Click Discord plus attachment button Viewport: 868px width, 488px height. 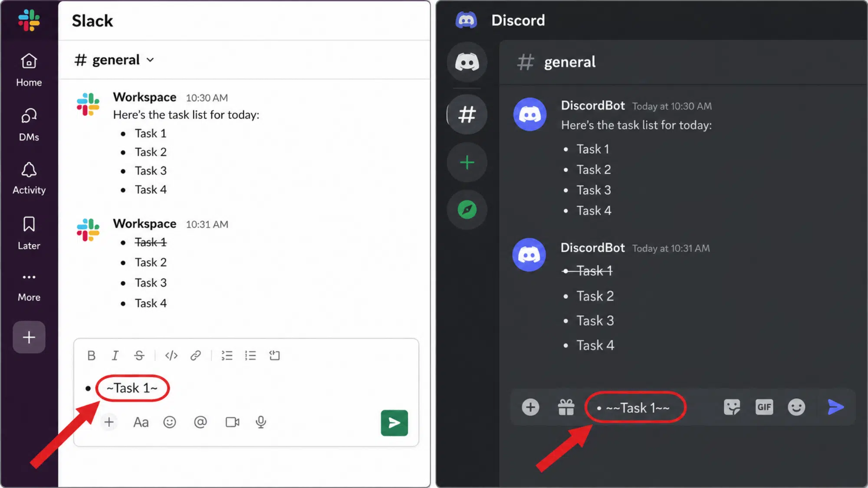point(530,407)
